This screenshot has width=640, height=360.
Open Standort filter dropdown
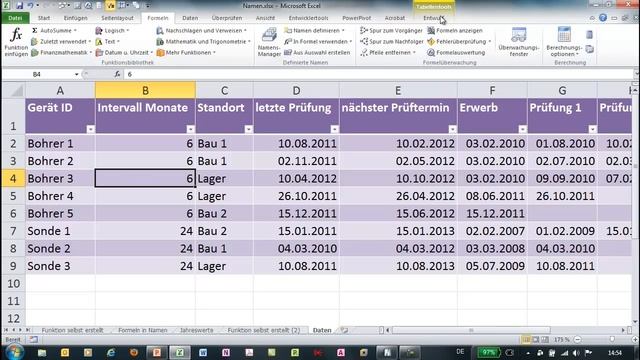tap(248, 129)
